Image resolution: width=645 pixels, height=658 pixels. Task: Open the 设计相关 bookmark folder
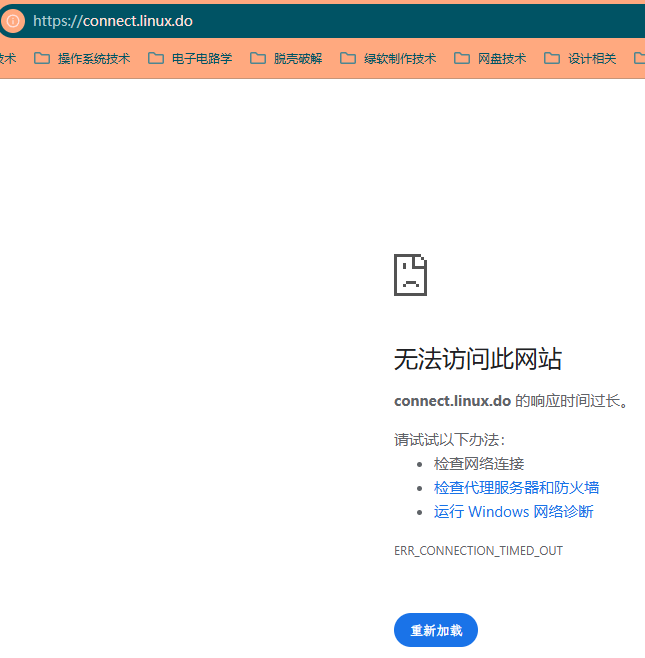point(580,59)
